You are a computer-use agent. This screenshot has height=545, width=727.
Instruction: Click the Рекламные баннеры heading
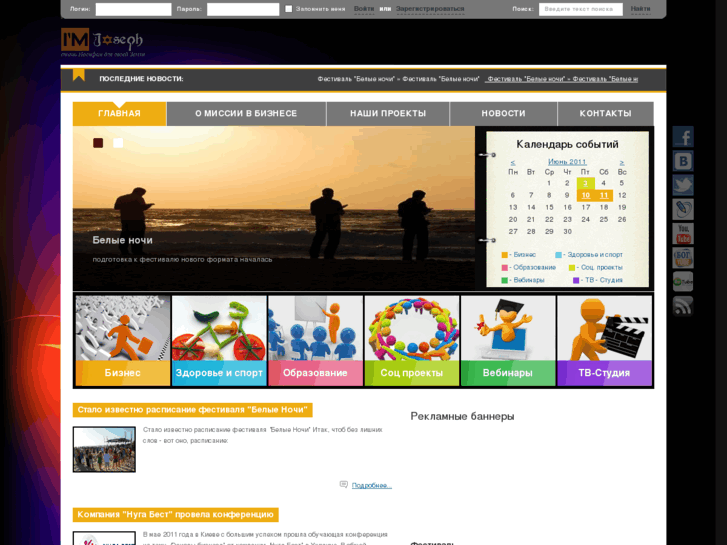(x=462, y=417)
